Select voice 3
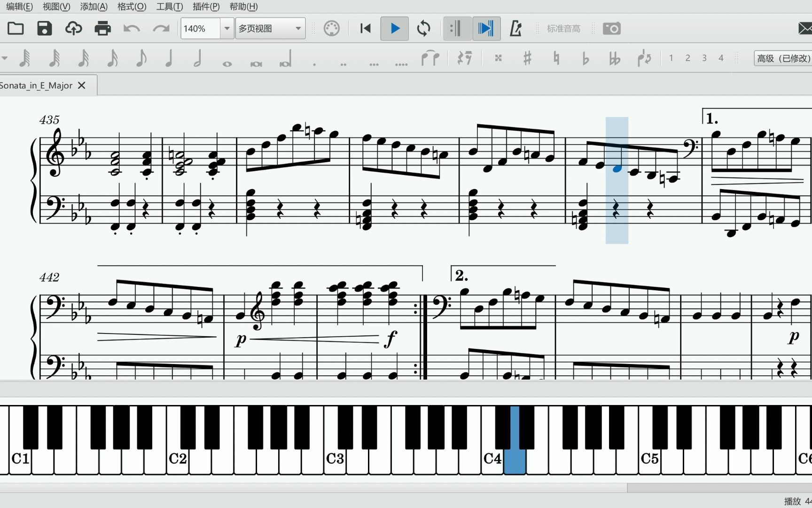 704,58
